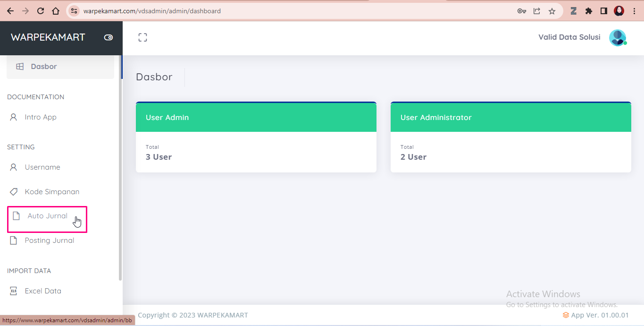This screenshot has height=326, width=644.
Task: Click the Dasbor grid icon
Action: 20,67
